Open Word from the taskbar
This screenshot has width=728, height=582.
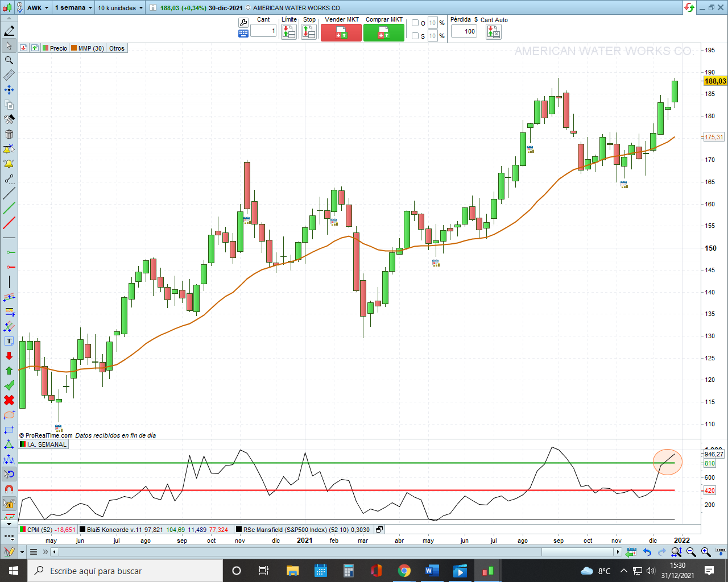coord(432,571)
